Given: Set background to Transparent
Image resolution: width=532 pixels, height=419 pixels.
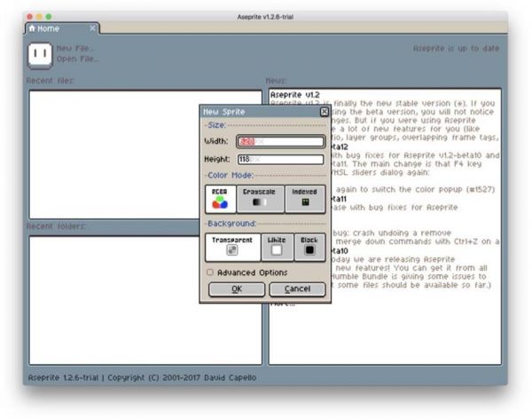Looking at the screenshot, I should 232,246.
